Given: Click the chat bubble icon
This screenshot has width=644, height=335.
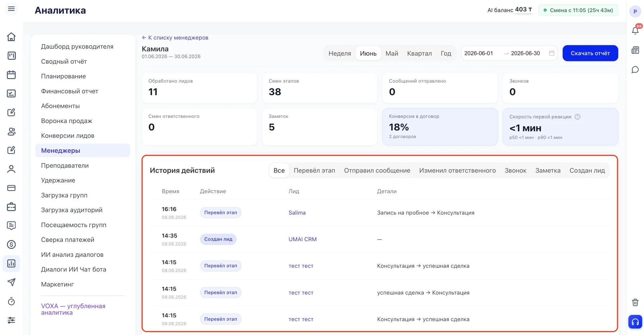Looking at the screenshot, I should click(x=635, y=69).
